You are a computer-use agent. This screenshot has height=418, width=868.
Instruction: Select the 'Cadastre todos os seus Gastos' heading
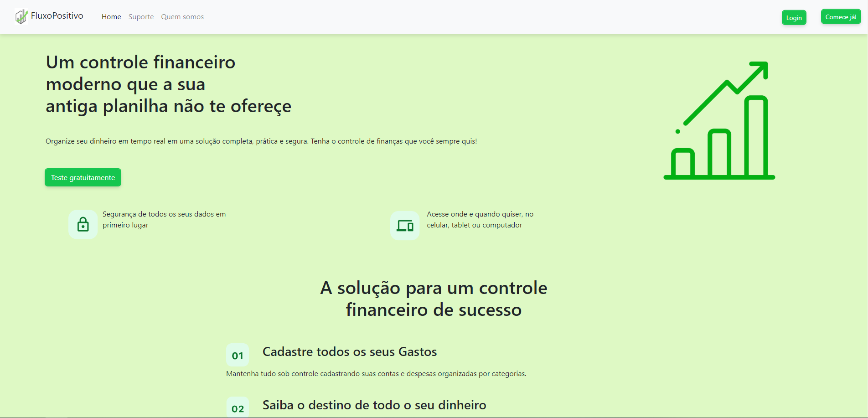350,352
